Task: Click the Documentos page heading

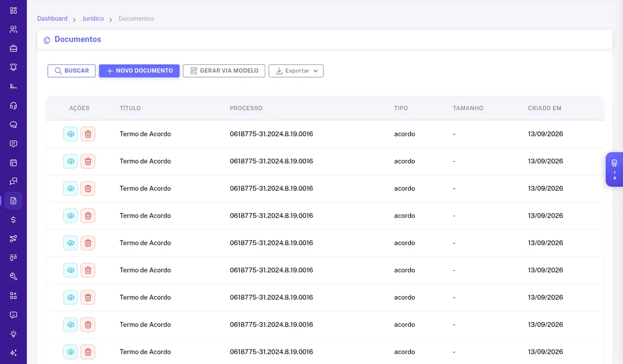Action: click(x=78, y=39)
